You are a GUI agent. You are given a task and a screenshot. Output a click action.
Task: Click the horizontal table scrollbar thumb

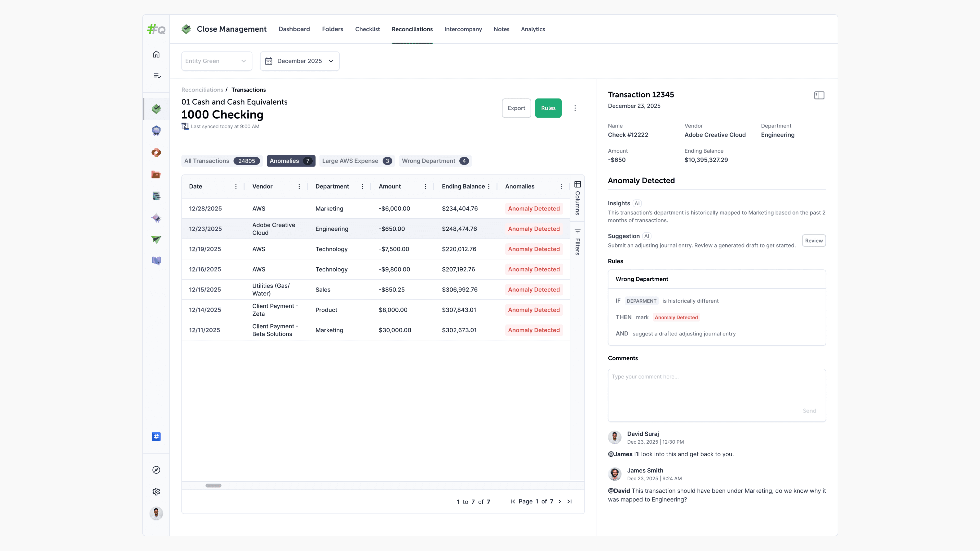coord(213,486)
